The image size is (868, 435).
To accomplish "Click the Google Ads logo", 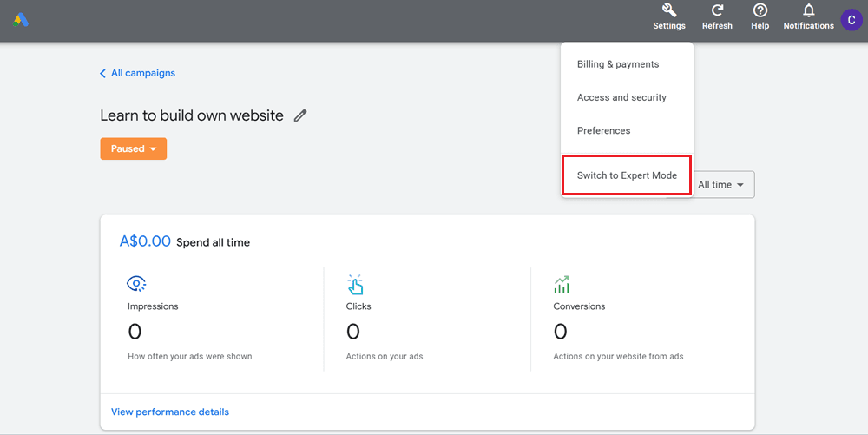I will click(x=21, y=20).
